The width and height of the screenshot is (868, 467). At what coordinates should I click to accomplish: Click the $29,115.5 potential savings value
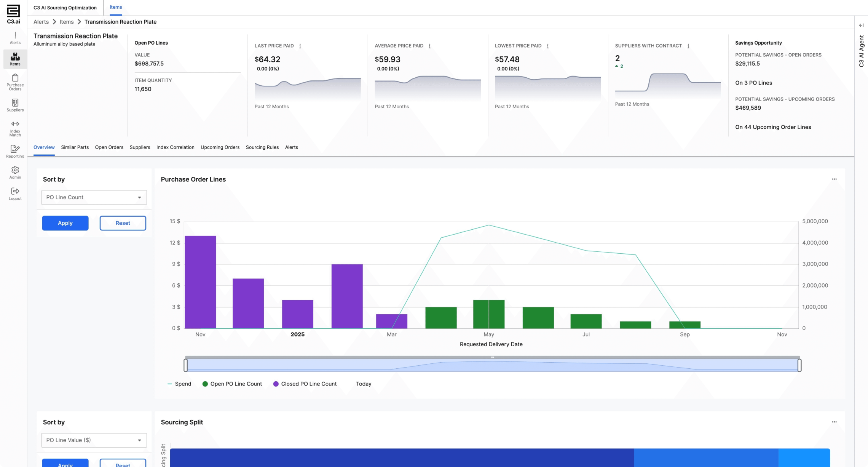pos(747,64)
